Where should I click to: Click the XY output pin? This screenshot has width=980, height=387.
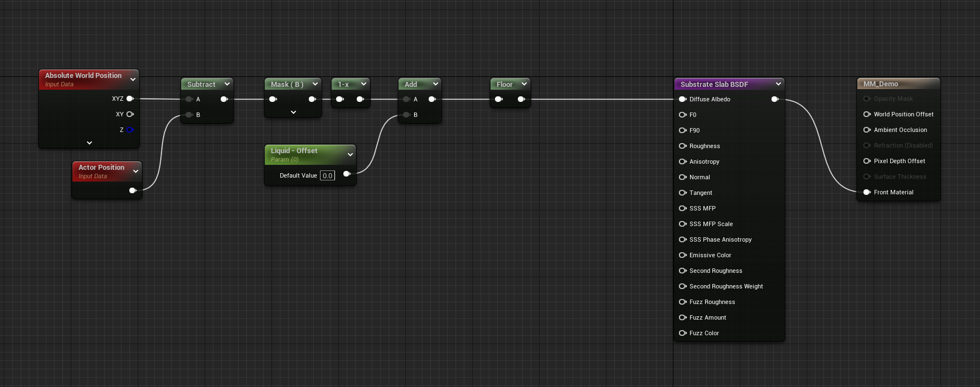tap(130, 114)
